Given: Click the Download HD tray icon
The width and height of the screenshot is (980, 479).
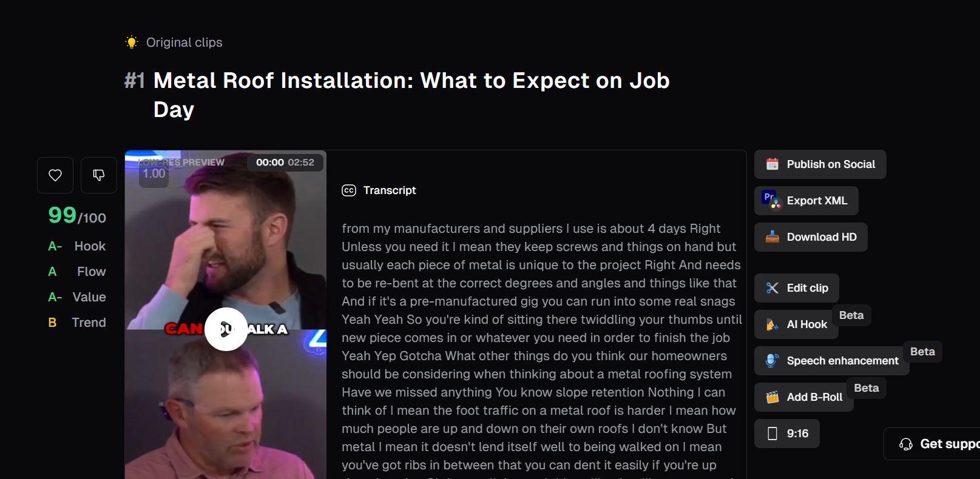Looking at the screenshot, I should (x=772, y=237).
